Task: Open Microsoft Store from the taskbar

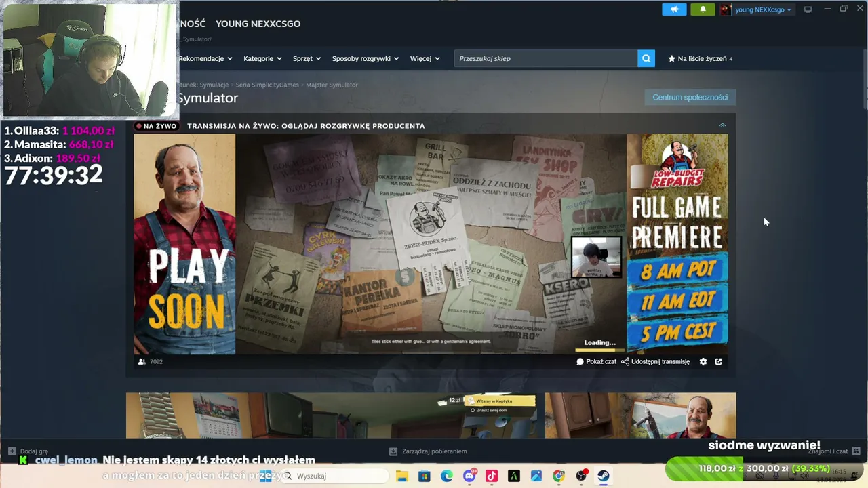Action: (x=424, y=476)
